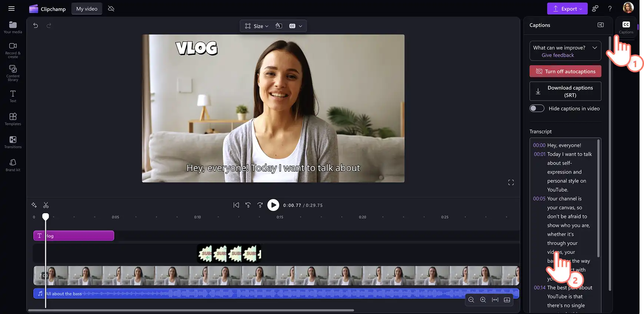Image resolution: width=644 pixels, height=314 pixels.
Task: Jump to the 00:00 transcript timestamp
Action: pyautogui.click(x=539, y=145)
